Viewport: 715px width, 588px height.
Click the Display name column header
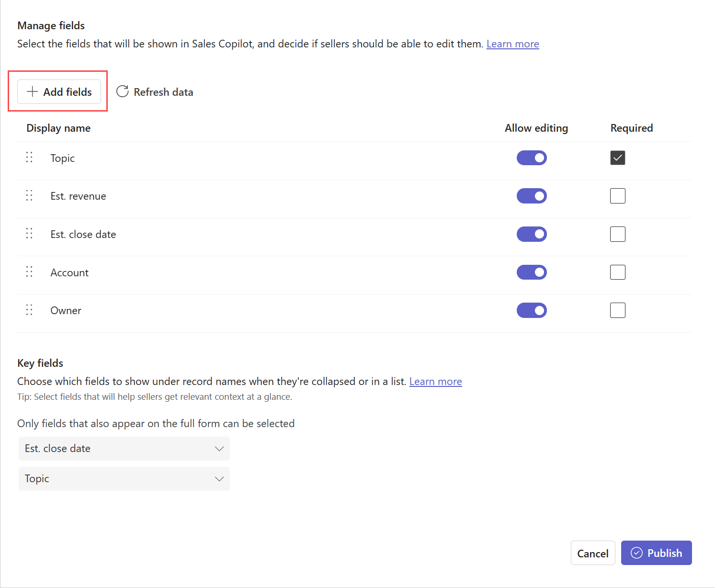(x=58, y=128)
